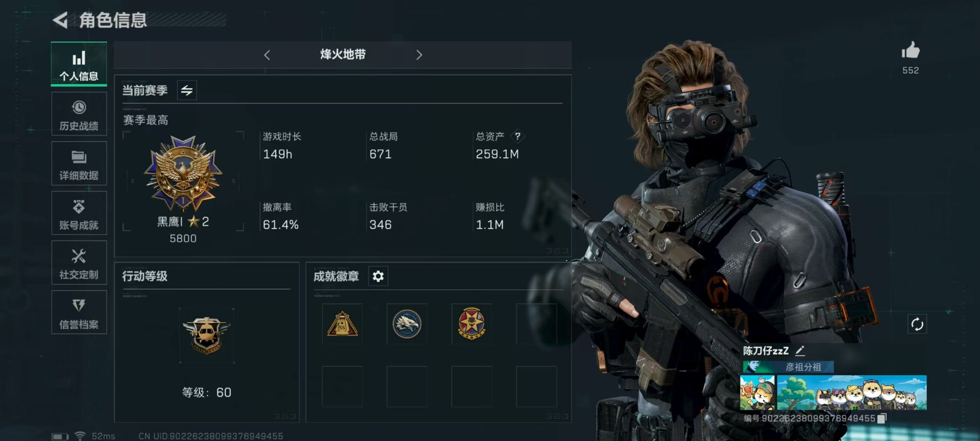Viewport: 980px width, 441px height.
Task: Copy the player ID number
Action: [882, 418]
